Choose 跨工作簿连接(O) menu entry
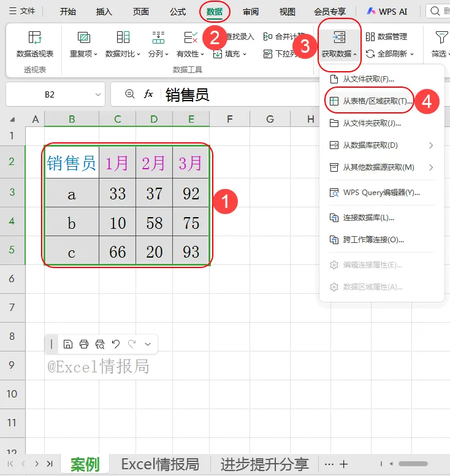450x476 pixels. tap(382, 240)
